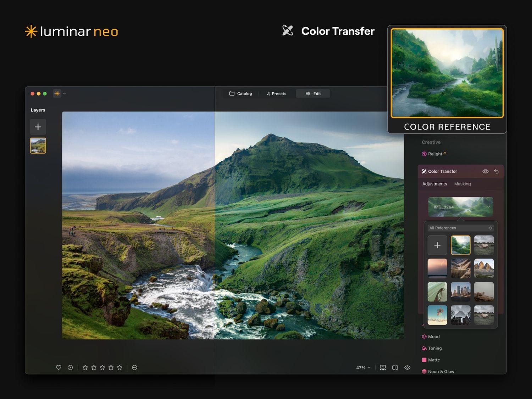Open the Presets tab
This screenshot has height=399, width=532.
[276, 94]
